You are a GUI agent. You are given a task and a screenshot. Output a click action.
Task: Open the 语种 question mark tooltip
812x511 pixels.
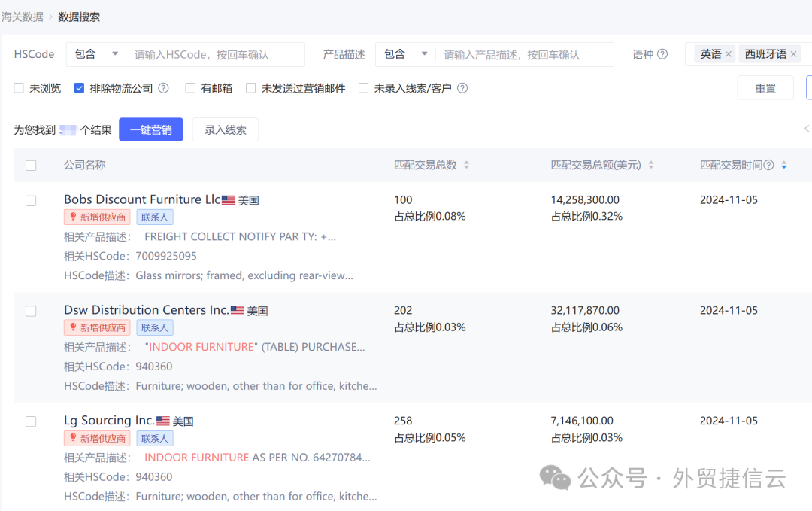[662, 53]
